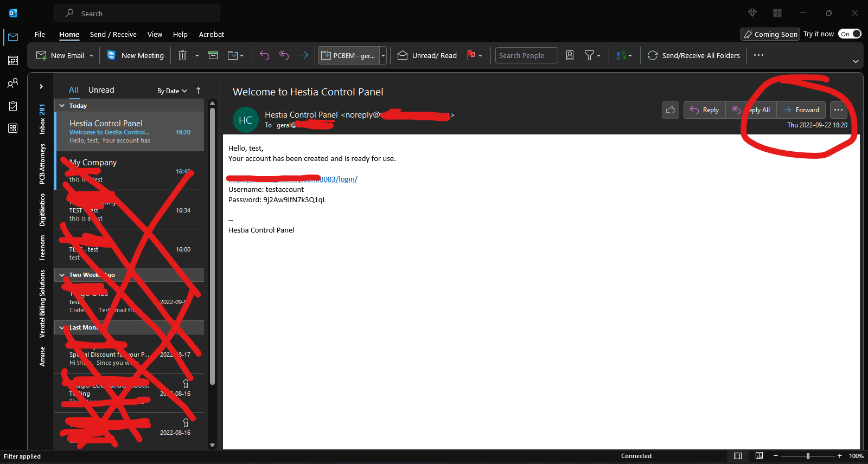Screen dimensions: 868x464
Task: Open the Help tab
Action: coord(180,34)
